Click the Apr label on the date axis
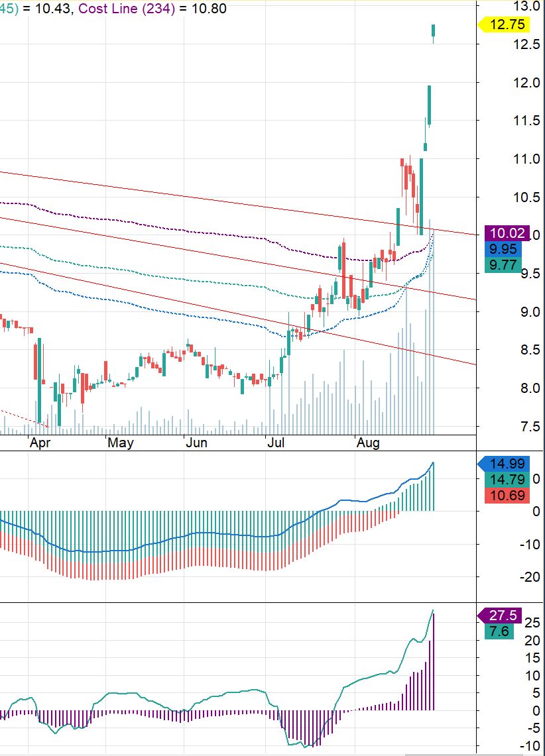This screenshot has width=545, height=756. 40,443
